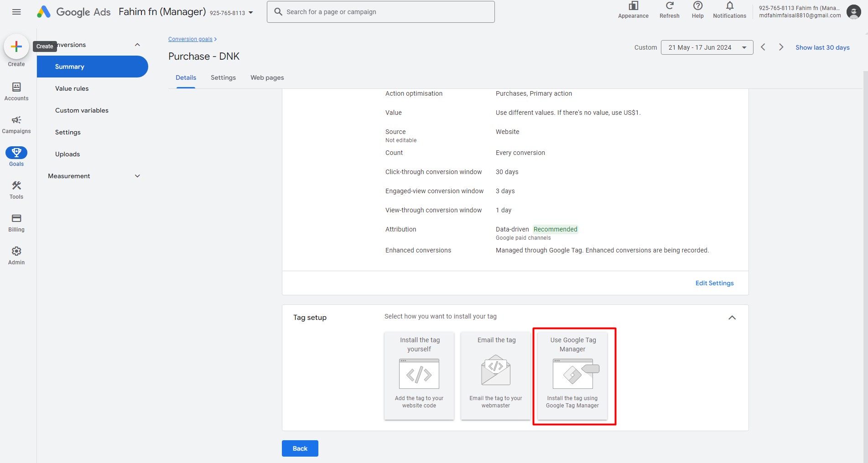The height and width of the screenshot is (463, 868).
Task: Open Campaigns in the sidebar
Action: click(x=16, y=124)
